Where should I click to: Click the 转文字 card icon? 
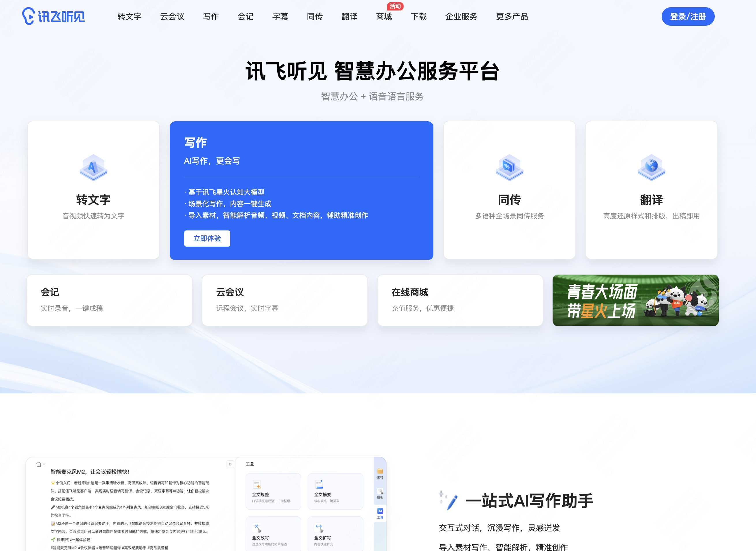(x=93, y=167)
